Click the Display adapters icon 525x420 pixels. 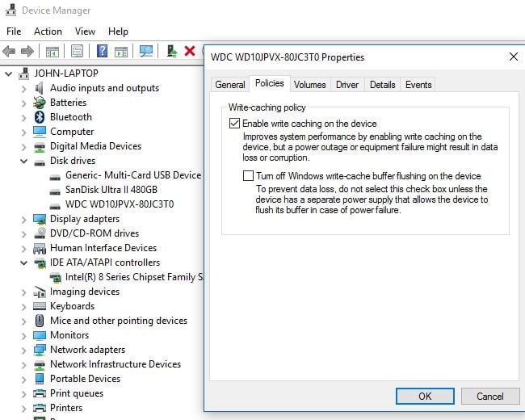pos(40,219)
